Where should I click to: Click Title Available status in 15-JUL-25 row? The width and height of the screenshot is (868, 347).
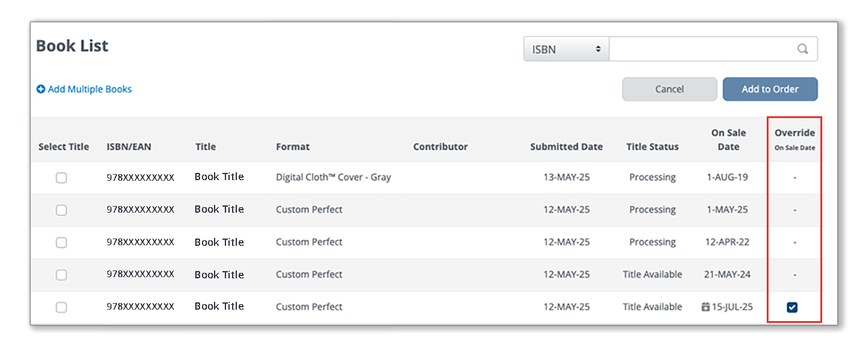653,307
